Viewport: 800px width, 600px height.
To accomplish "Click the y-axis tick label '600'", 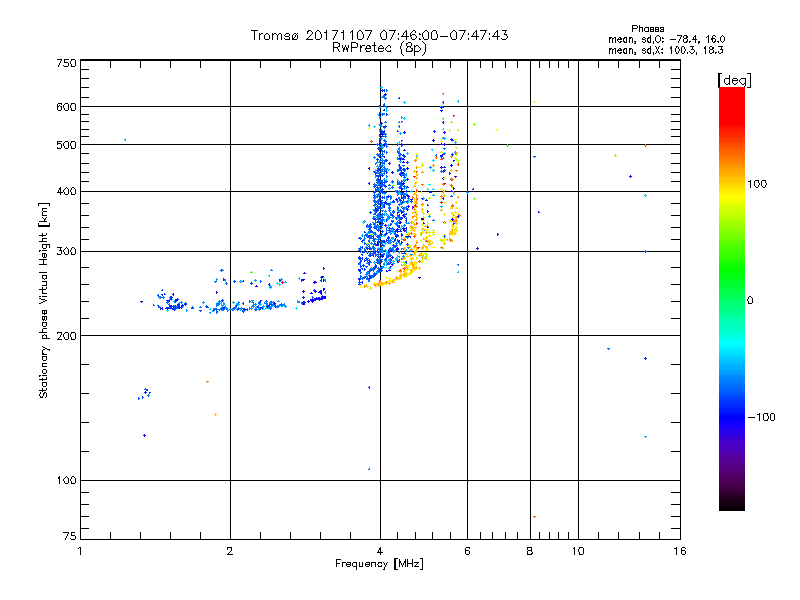I will click(x=67, y=107).
